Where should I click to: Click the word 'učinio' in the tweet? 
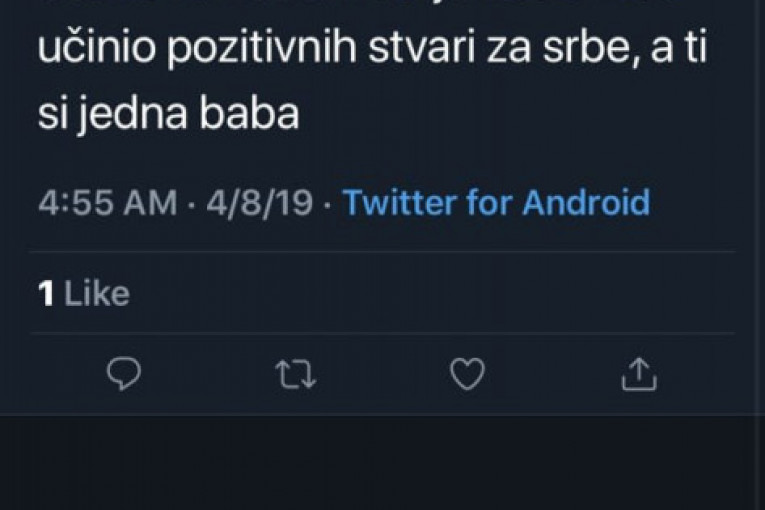[84, 50]
